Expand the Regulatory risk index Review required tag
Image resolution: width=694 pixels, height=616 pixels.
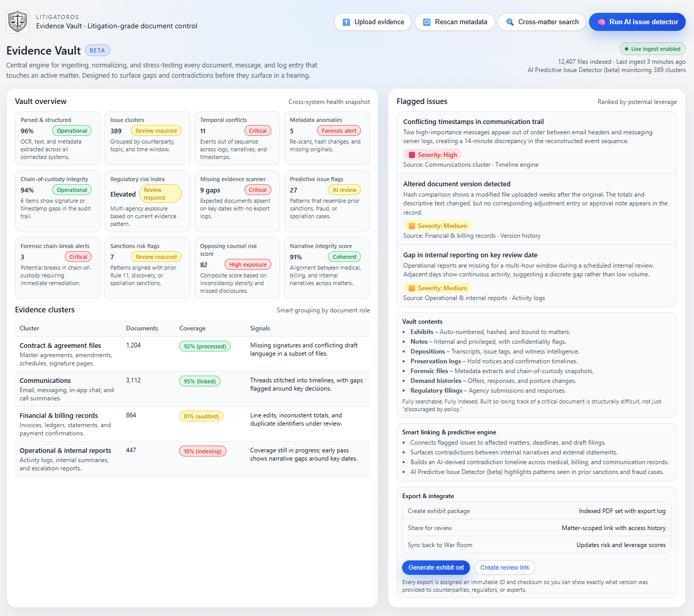pos(160,193)
